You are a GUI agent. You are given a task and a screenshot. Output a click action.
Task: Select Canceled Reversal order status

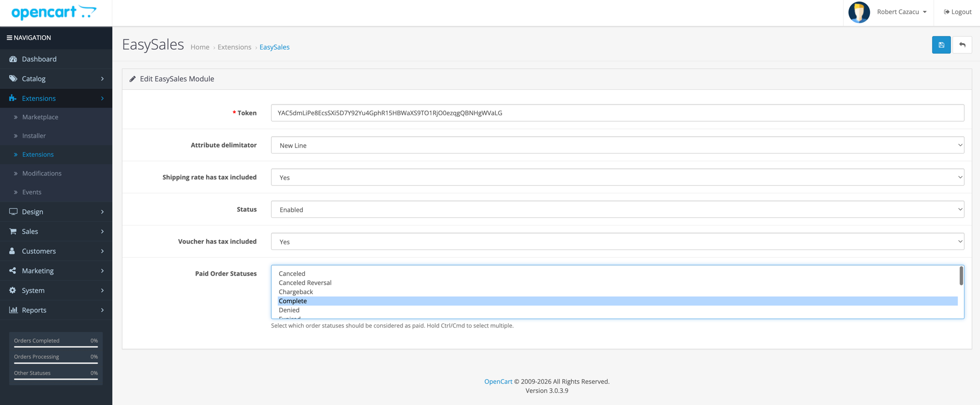coord(617,282)
